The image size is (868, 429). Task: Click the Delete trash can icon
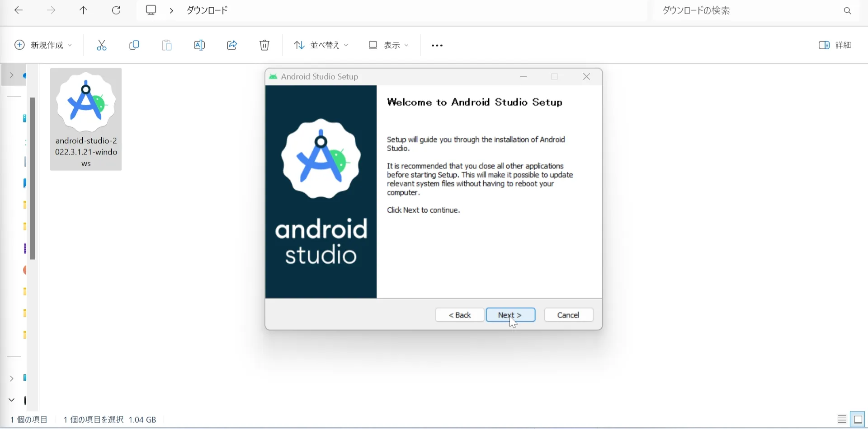click(264, 45)
